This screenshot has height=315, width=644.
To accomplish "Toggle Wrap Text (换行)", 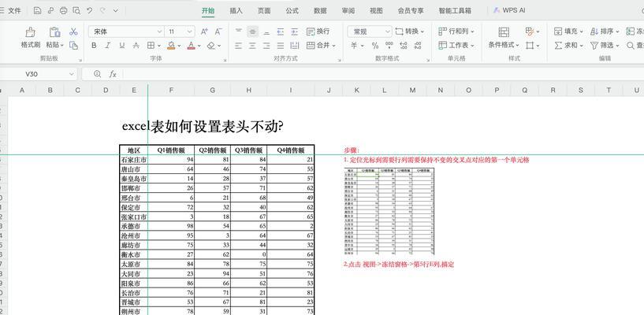I will (318, 31).
